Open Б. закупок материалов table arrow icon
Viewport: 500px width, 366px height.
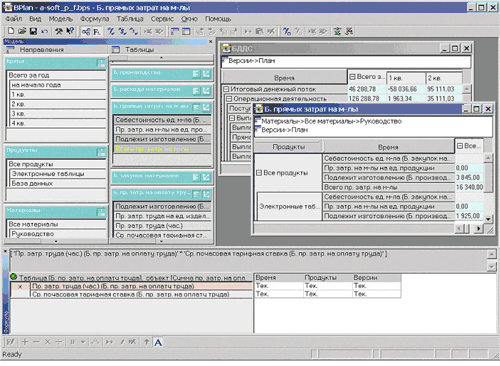(x=206, y=177)
